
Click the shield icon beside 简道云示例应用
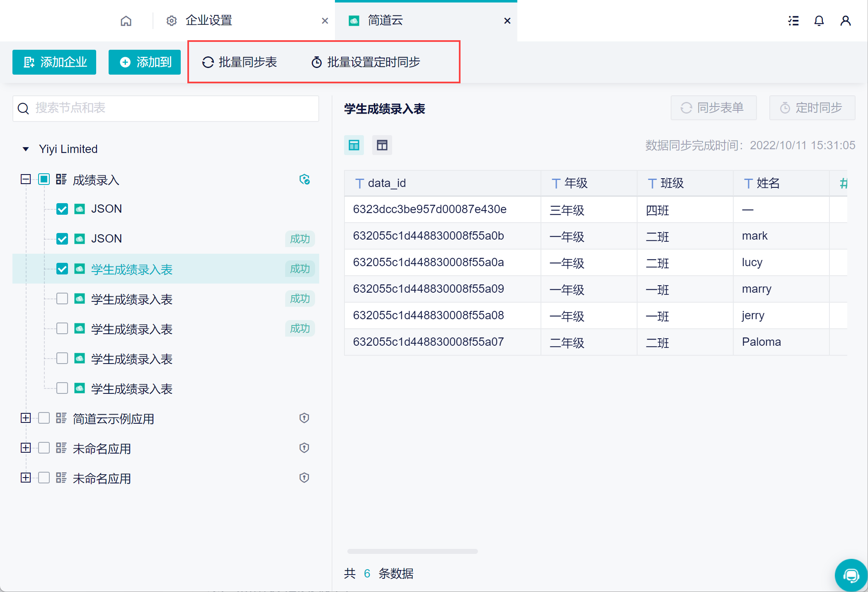pos(304,418)
